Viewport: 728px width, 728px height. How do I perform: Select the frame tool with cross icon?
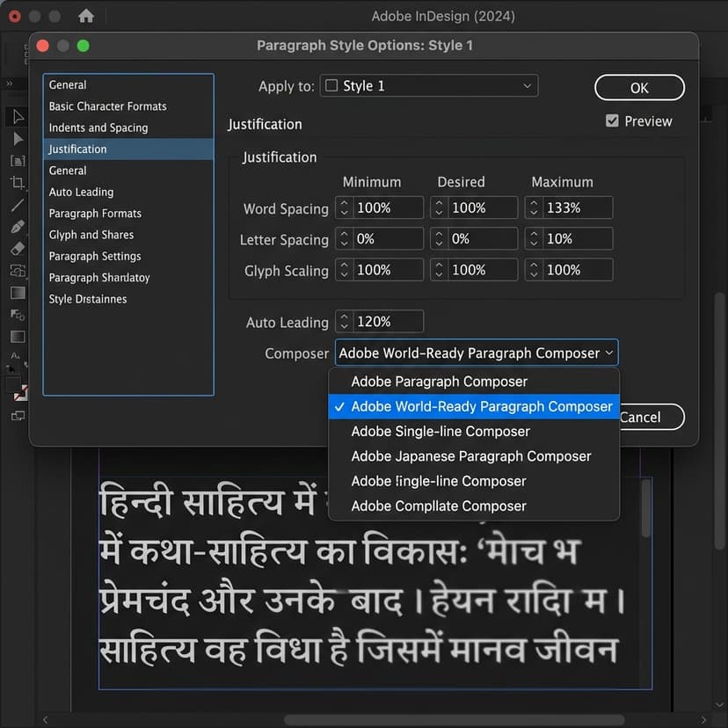(18, 270)
